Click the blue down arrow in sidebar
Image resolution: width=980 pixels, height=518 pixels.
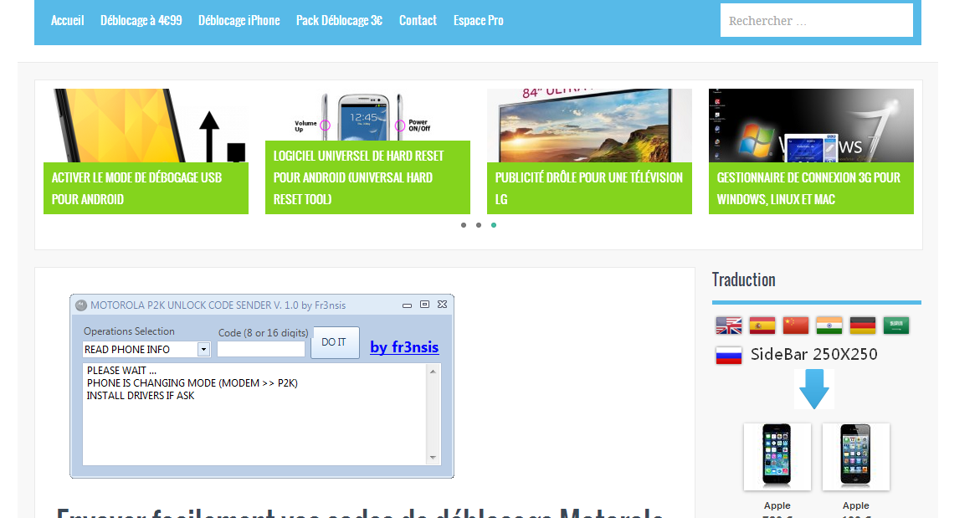coord(813,388)
